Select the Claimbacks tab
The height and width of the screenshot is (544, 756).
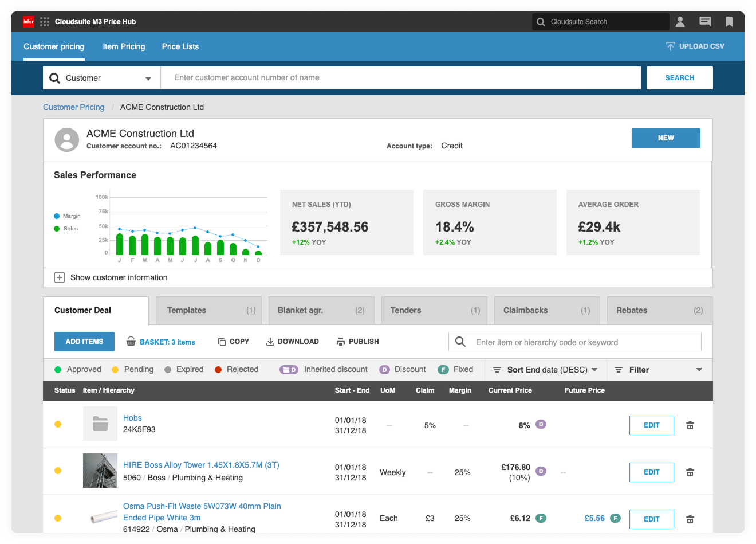coord(548,310)
